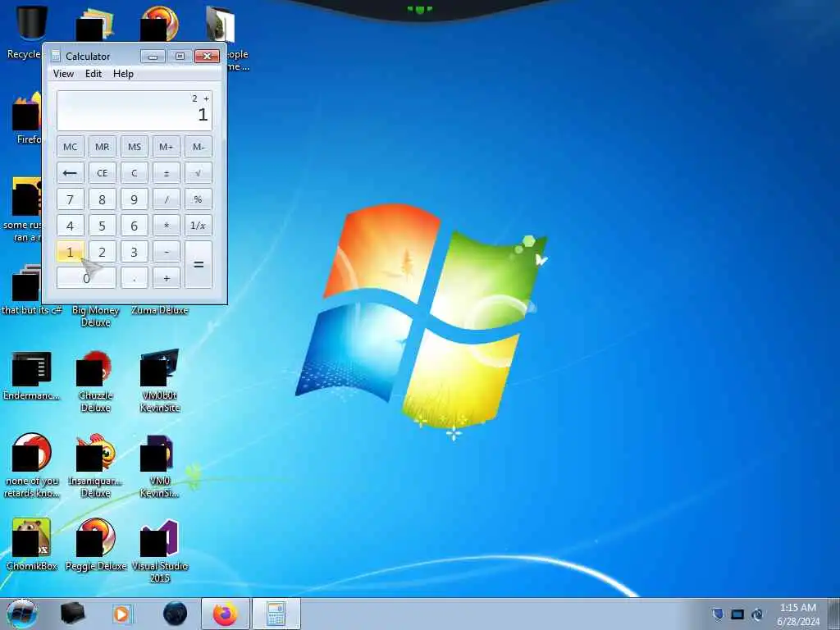This screenshot has height=630, width=840.
Task: Select the Big Money Deluxe desktop icon
Action: point(95,316)
